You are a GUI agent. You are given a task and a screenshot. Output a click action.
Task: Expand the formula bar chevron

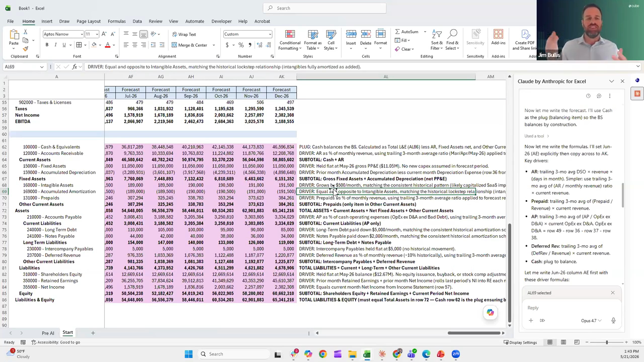pyautogui.click(x=638, y=66)
